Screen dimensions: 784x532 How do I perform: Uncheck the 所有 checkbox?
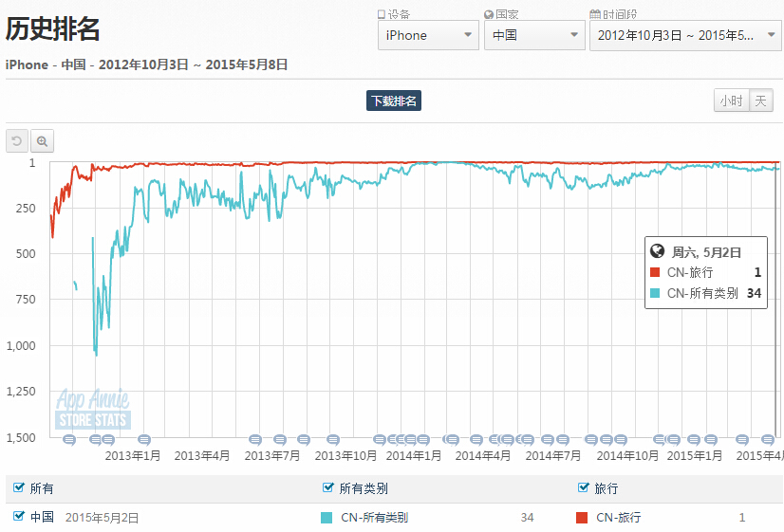point(18,488)
